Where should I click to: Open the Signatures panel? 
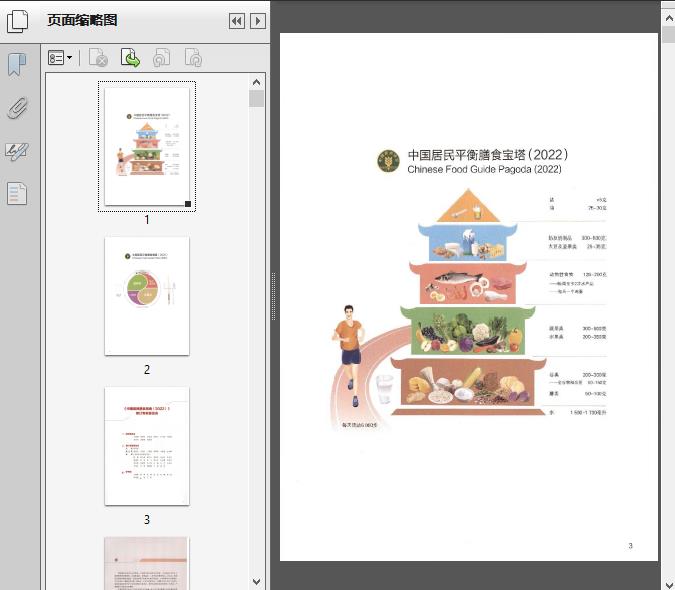[17, 151]
